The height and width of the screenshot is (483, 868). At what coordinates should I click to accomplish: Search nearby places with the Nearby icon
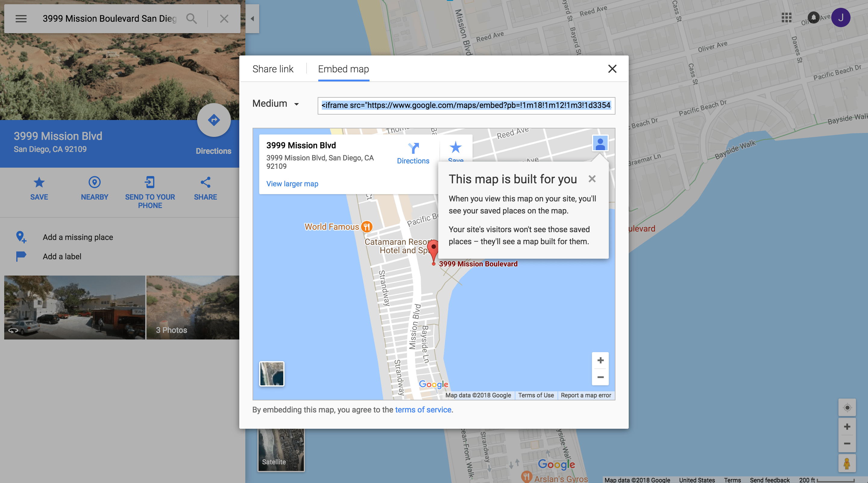click(x=94, y=182)
